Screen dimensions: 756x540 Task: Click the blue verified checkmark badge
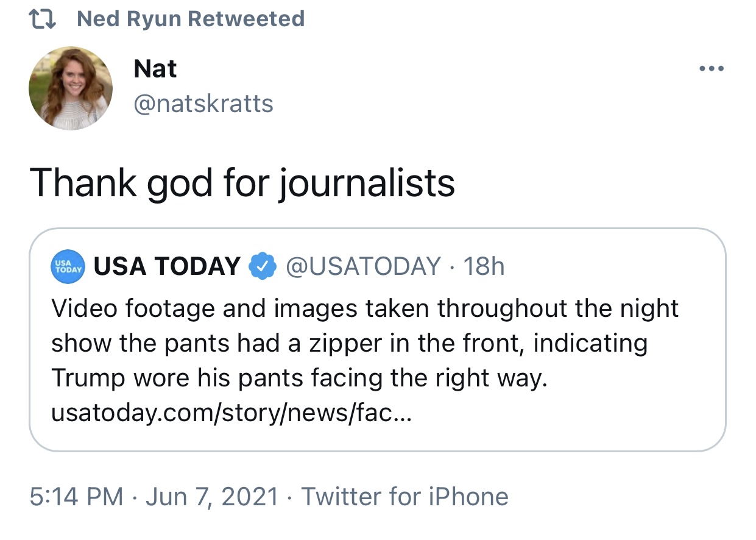click(263, 266)
